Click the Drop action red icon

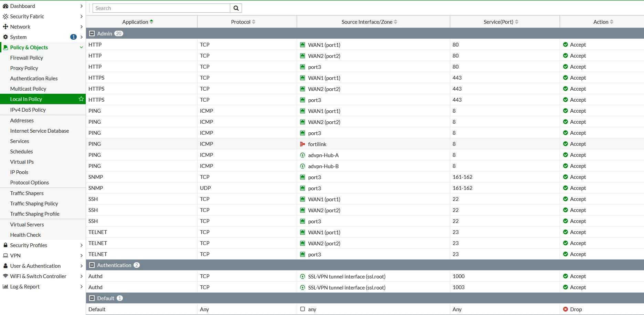click(566, 309)
